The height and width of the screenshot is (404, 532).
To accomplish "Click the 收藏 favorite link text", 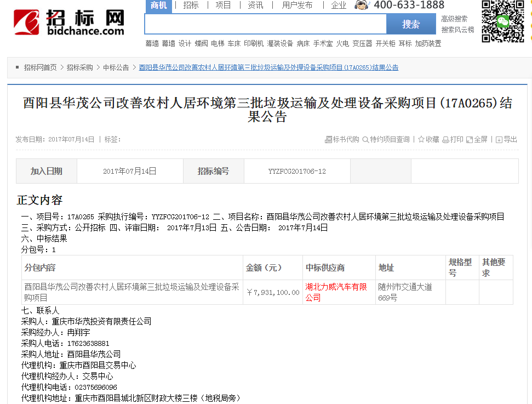I will point(432,140).
